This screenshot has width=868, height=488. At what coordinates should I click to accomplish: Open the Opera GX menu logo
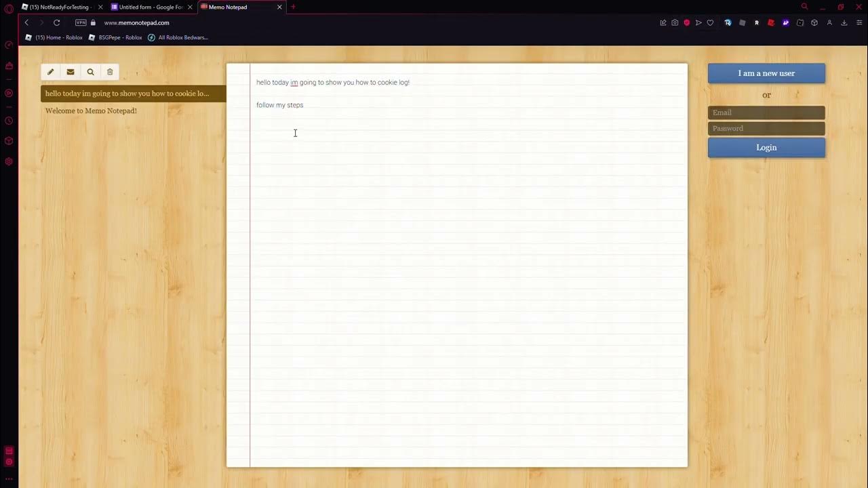pyautogui.click(x=9, y=9)
